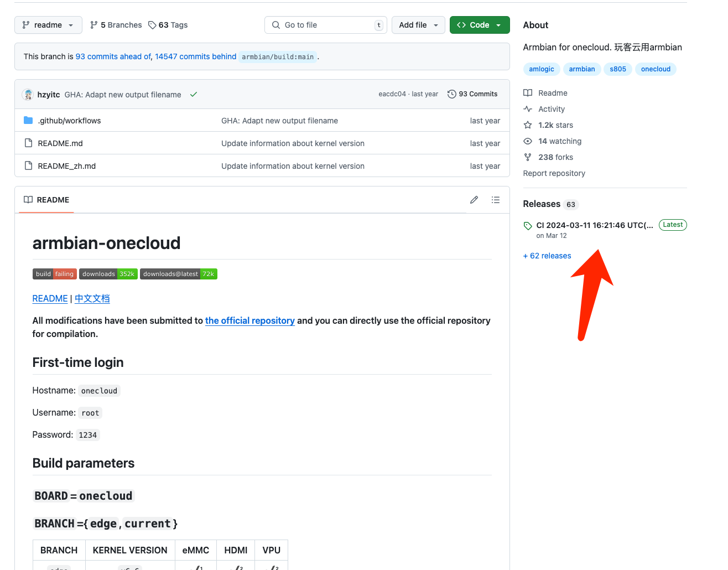The image size is (728, 570).
Task: Open the readme branch selector dropdown
Action: pos(48,25)
